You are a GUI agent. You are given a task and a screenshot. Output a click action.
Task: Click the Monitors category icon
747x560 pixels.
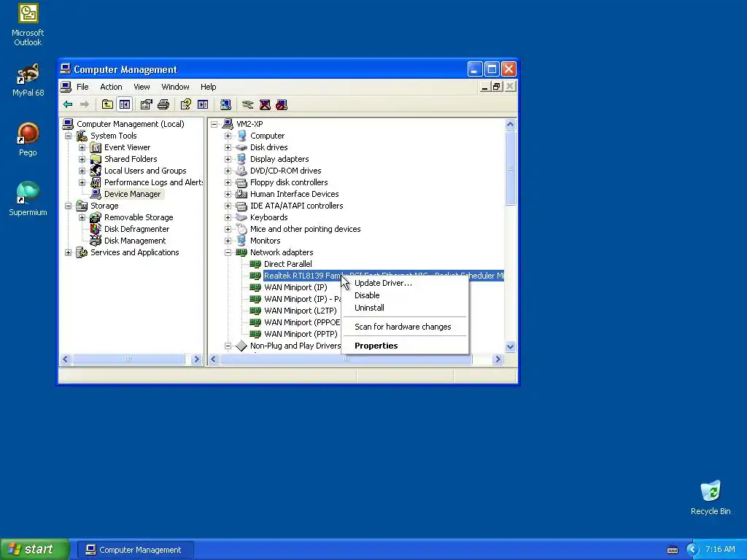pos(241,241)
